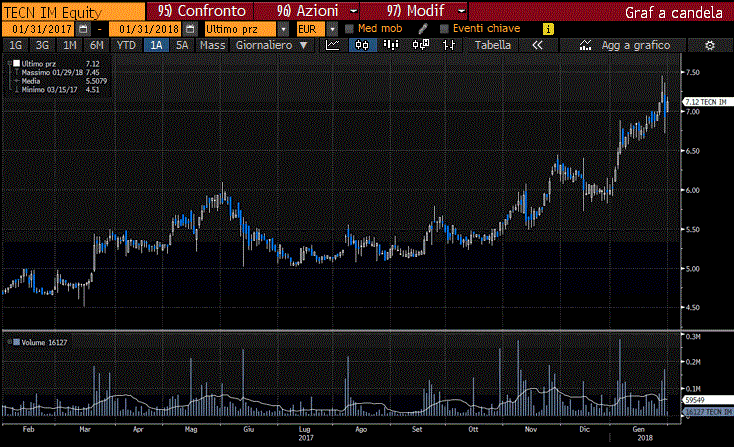Select the 6M time range tab
The image size is (734, 447).
click(x=96, y=46)
